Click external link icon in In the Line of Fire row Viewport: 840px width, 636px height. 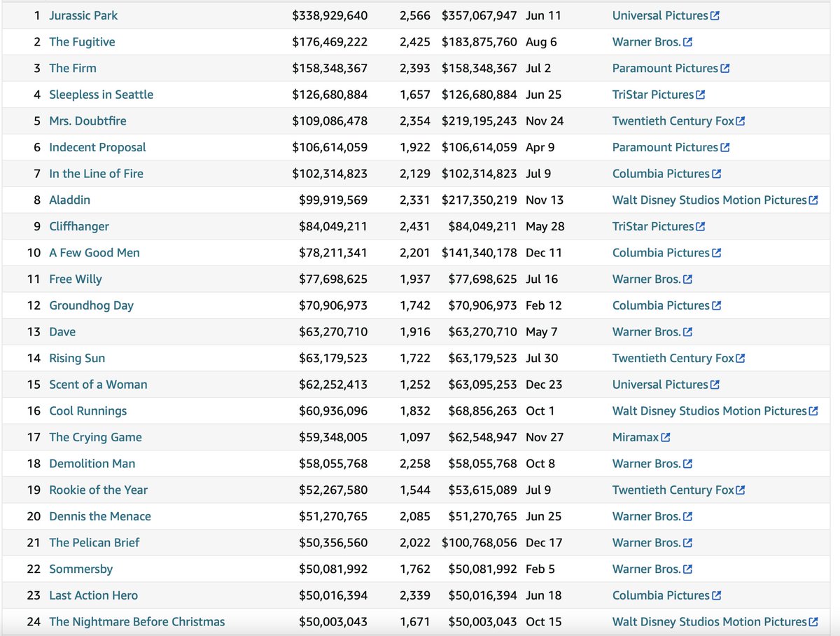[x=716, y=174]
